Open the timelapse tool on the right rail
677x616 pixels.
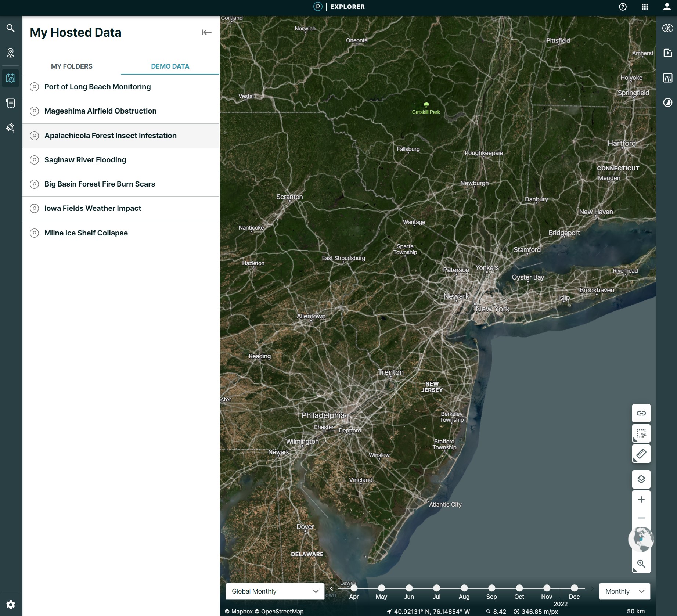tap(668, 103)
